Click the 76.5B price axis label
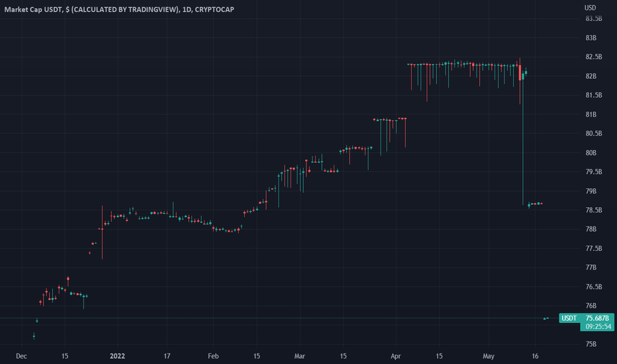This screenshot has width=617, height=364. tap(593, 287)
